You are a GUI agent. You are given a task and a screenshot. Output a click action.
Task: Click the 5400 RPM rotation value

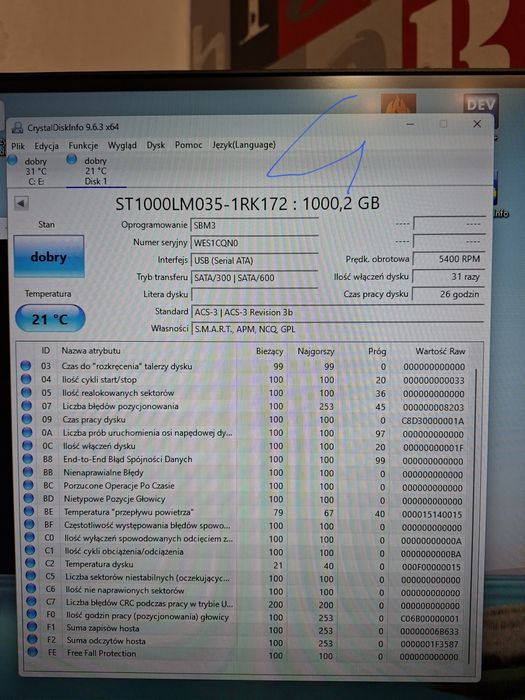pos(448,259)
